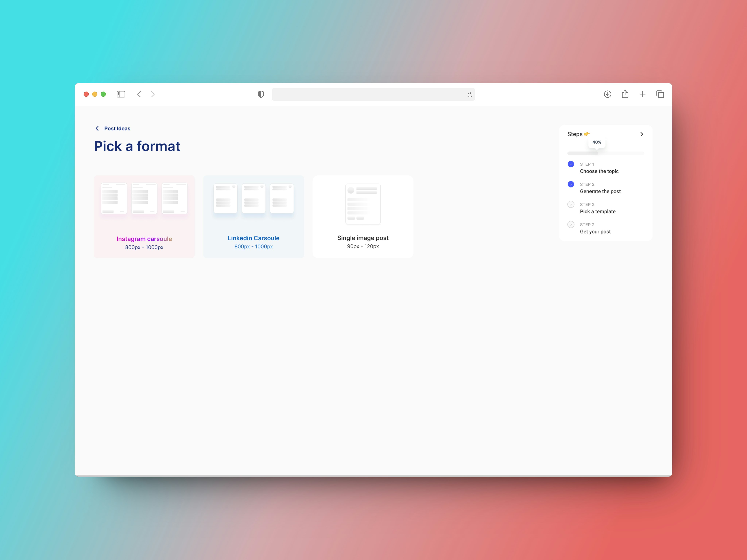This screenshot has width=747, height=560.
Task: Click the sidebar toggle icon in browser toolbar
Action: (121, 94)
